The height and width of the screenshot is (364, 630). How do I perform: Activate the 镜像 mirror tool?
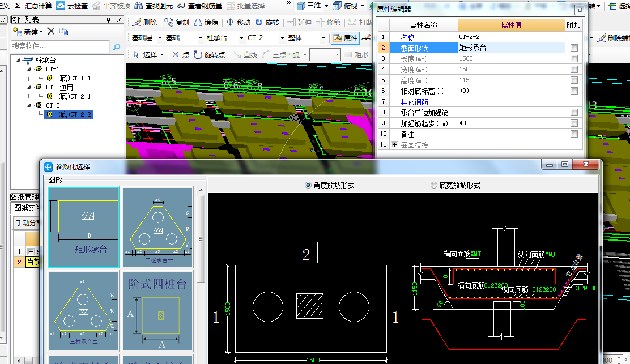click(x=206, y=23)
